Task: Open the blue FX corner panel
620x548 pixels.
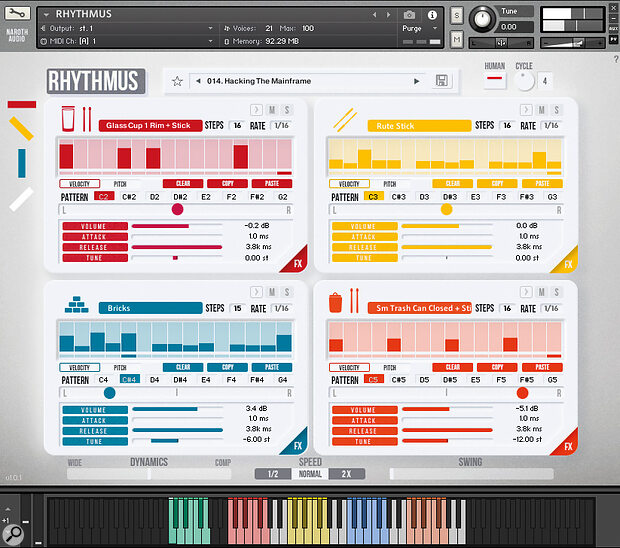Action: tap(297, 444)
